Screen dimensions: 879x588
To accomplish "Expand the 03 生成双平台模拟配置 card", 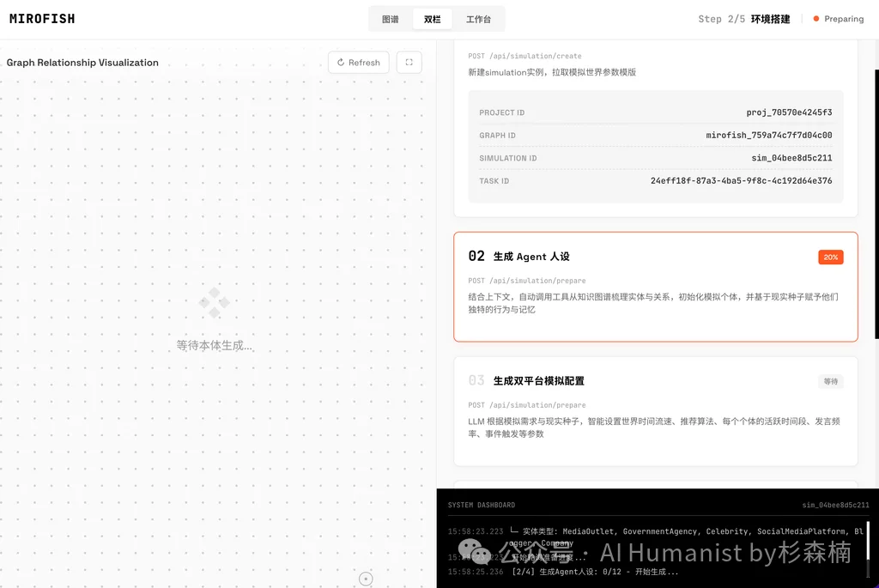I will point(655,410).
